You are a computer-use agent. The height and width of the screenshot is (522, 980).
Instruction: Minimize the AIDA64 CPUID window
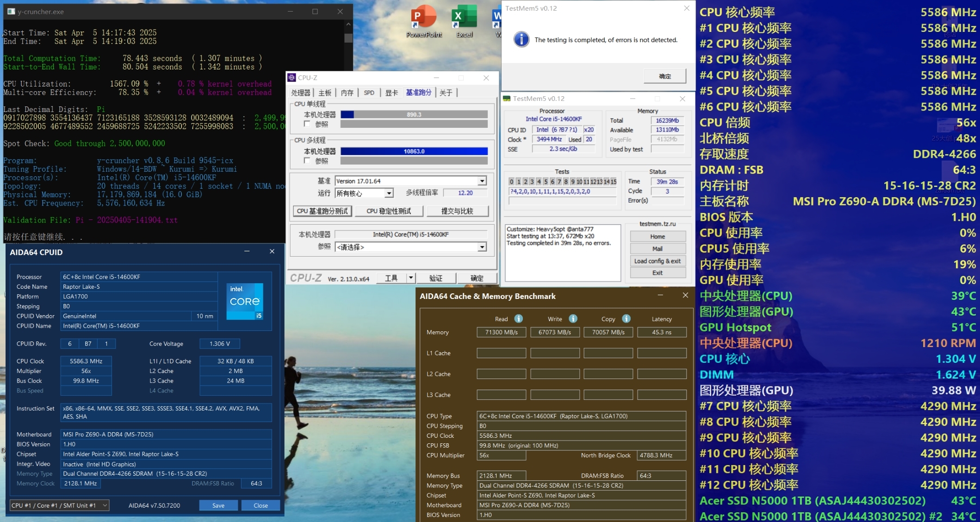click(x=247, y=251)
